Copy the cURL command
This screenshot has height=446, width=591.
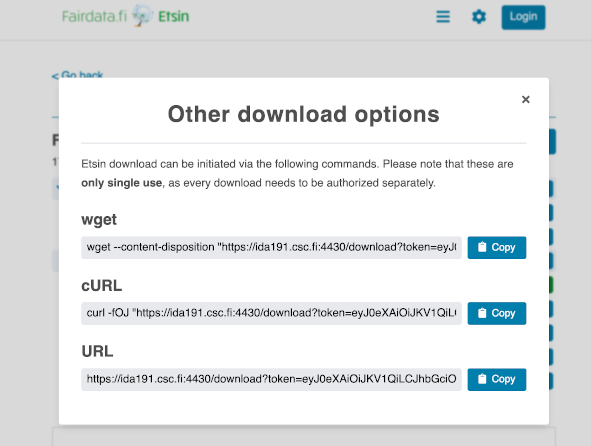pyautogui.click(x=497, y=313)
